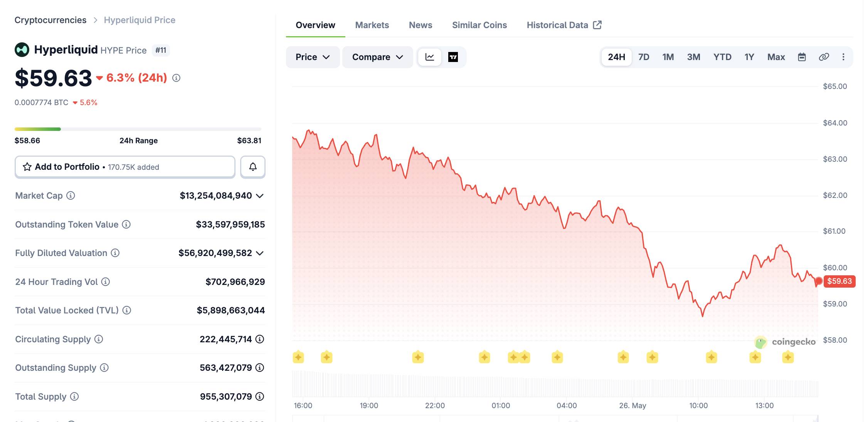Click the $13,254,084,940 market cap value

216,196
